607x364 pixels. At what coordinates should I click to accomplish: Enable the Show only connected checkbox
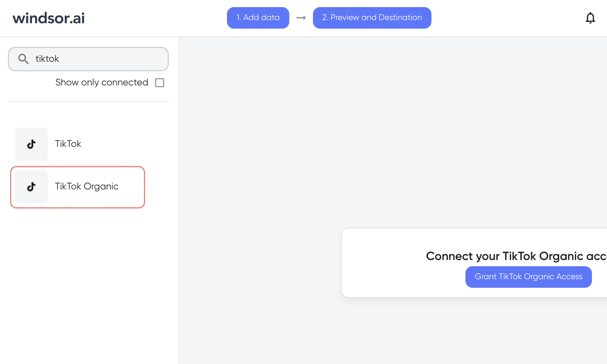[159, 83]
